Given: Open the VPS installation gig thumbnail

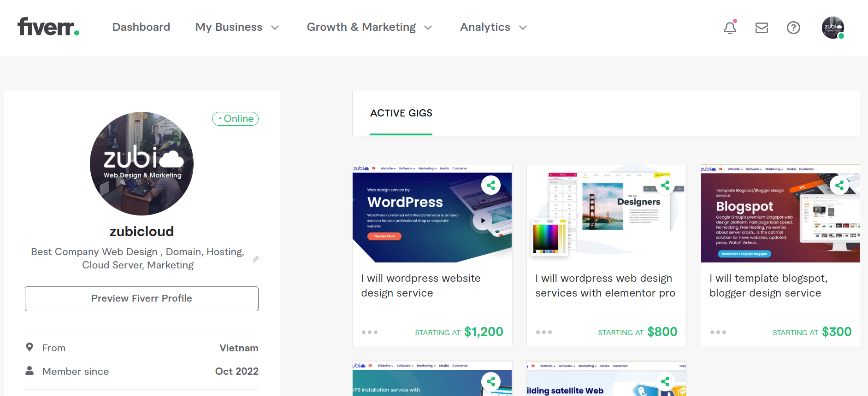Looking at the screenshot, I should pos(432,379).
